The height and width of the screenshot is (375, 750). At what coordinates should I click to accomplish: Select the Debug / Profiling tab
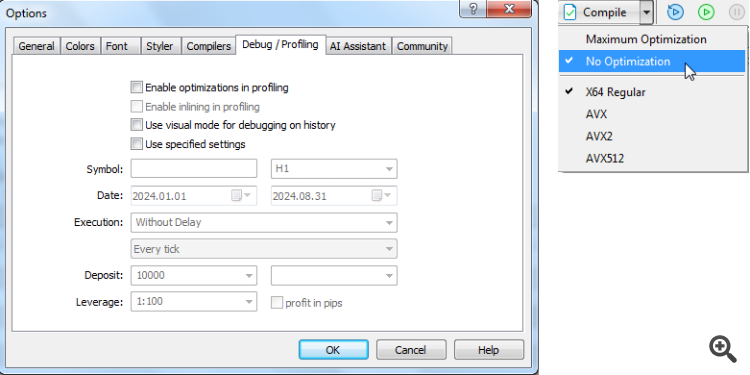click(x=280, y=44)
